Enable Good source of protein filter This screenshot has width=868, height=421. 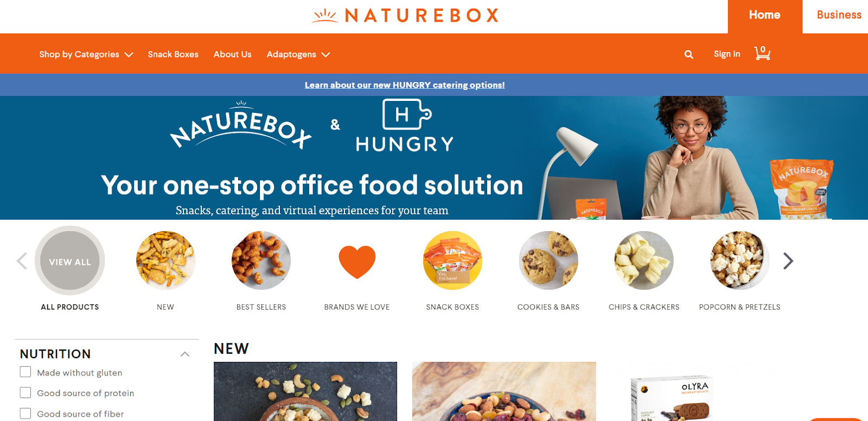pyautogui.click(x=25, y=393)
